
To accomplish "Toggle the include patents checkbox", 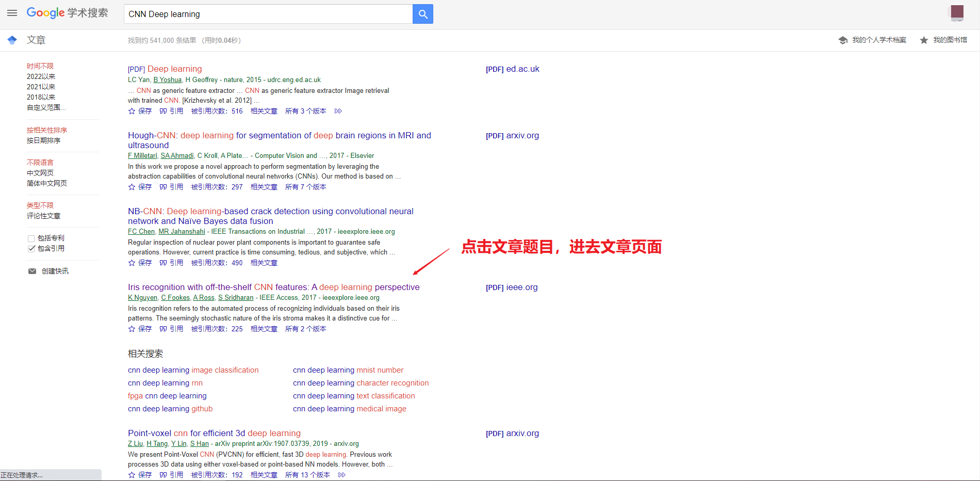I will pos(31,238).
